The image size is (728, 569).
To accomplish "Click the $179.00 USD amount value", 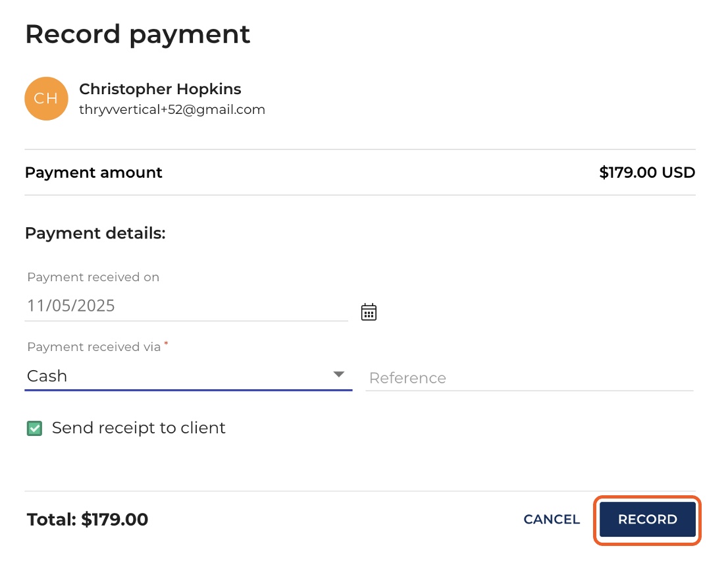I will click(646, 173).
